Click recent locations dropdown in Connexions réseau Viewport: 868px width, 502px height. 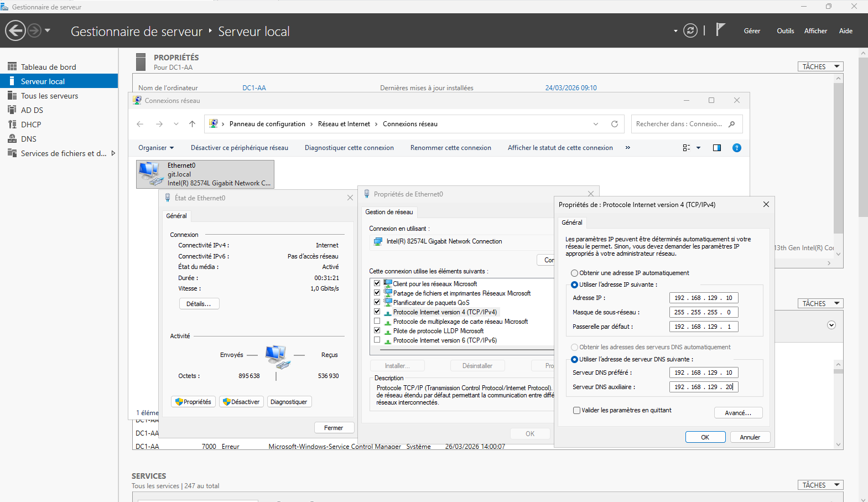tap(176, 124)
